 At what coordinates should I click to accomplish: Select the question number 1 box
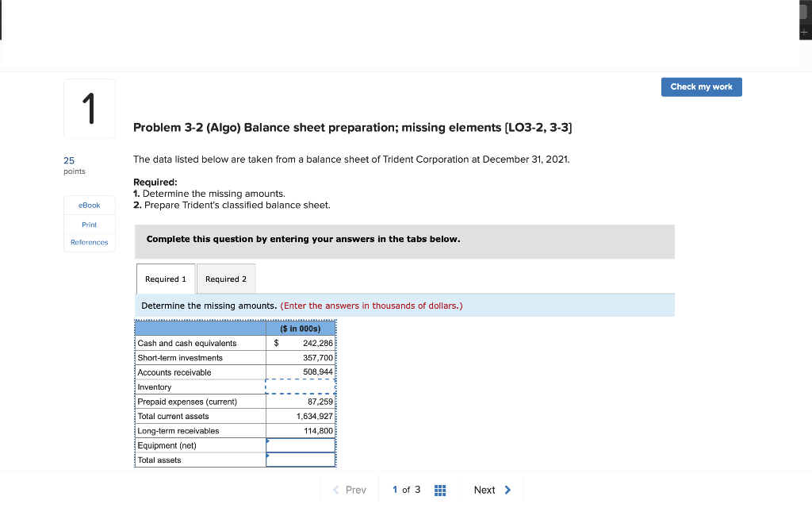click(x=89, y=108)
